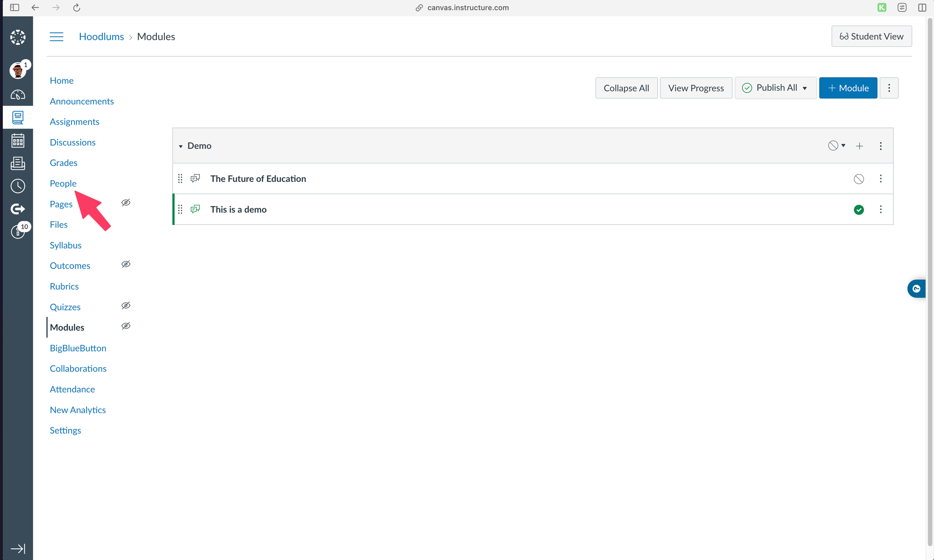Image resolution: width=934 pixels, height=560 pixels.
Task: Open the Canvas Dashboard icon
Action: [18, 95]
